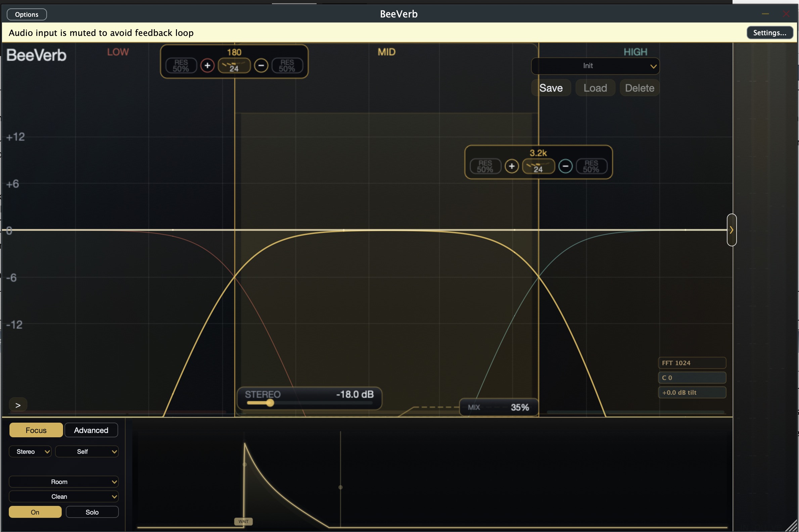Click the +0.0 dB tilt field
This screenshot has width=799, height=532.
[x=692, y=392]
